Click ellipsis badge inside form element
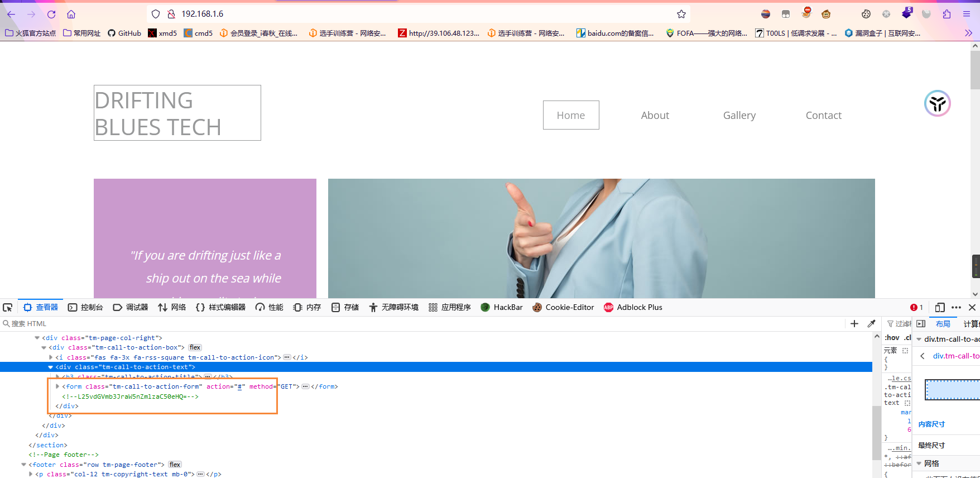 coord(305,386)
